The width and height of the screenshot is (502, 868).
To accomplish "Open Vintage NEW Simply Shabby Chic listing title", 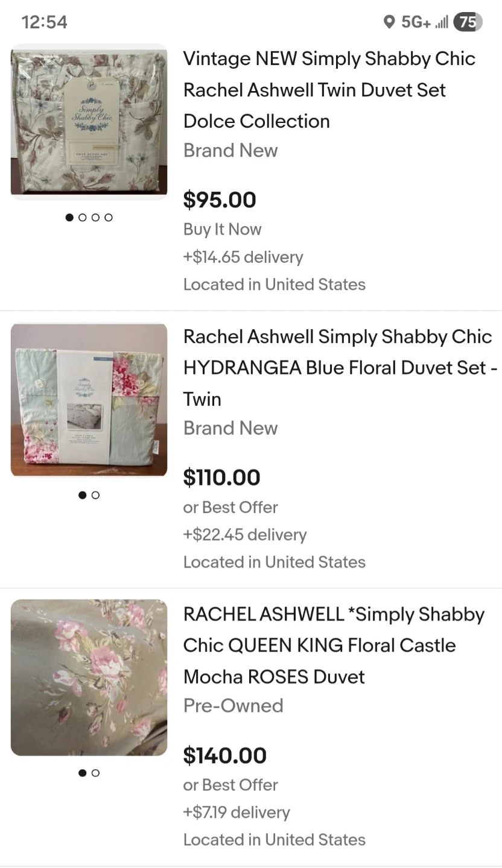I will (329, 90).
